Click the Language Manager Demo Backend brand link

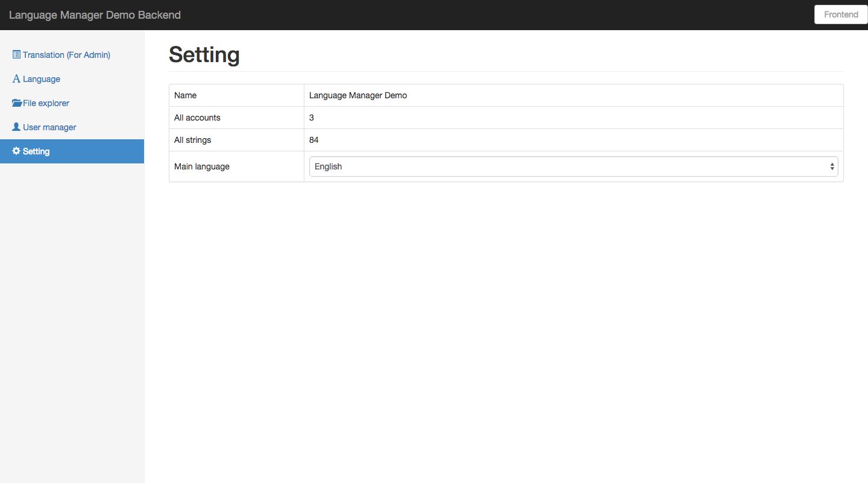95,15
